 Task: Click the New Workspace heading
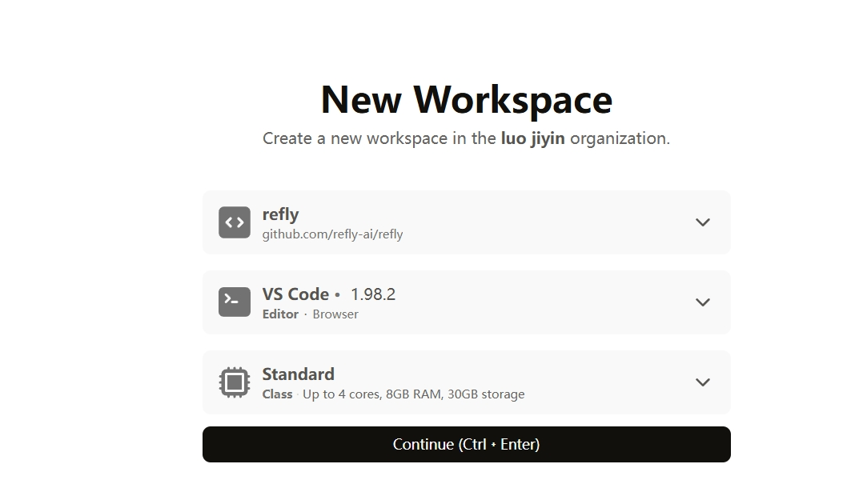[x=467, y=100]
